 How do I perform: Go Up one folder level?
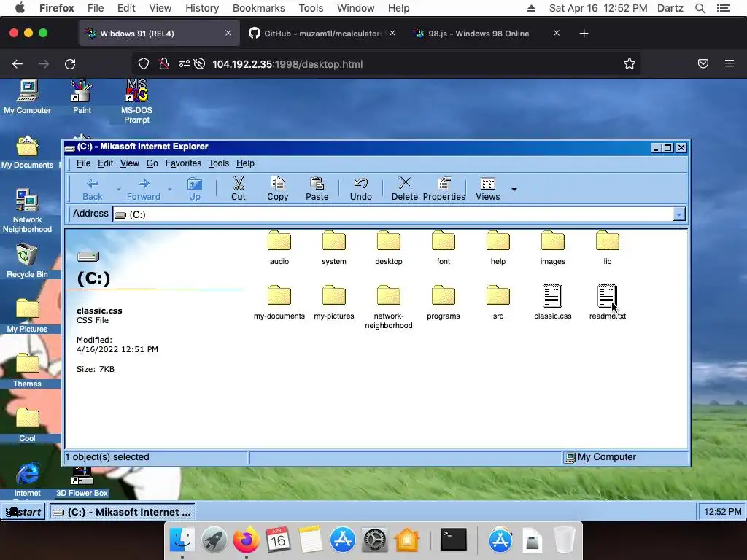(194, 189)
